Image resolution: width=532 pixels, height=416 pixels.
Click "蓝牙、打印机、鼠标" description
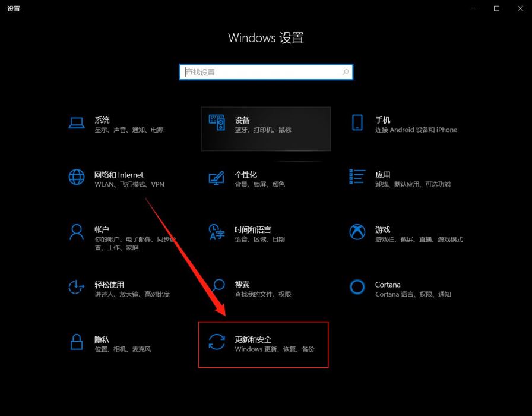[263, 130]
